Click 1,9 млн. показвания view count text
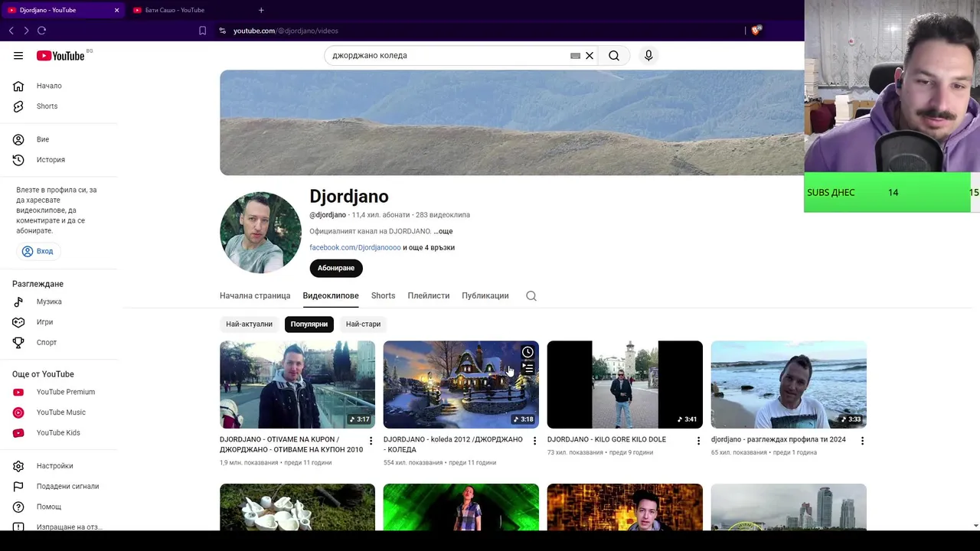Viewport: 980px width, 551px height. click(x=249, y=462)
